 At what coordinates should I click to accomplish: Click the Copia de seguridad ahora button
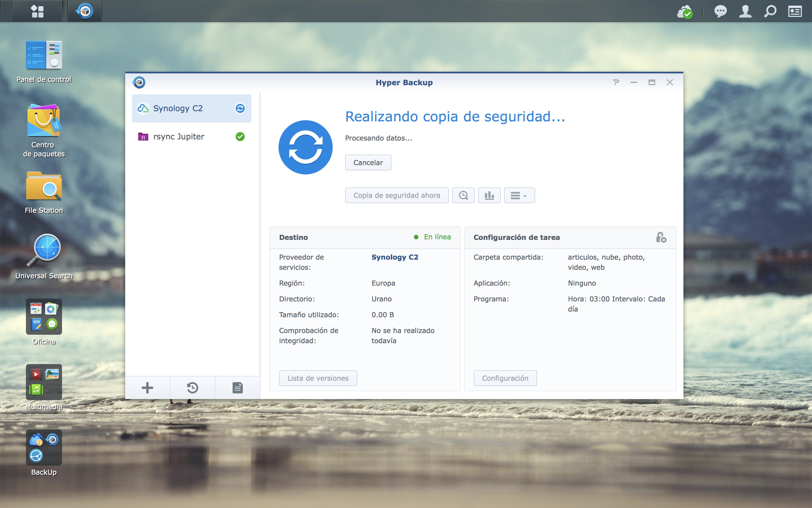(x=397, y=195)
